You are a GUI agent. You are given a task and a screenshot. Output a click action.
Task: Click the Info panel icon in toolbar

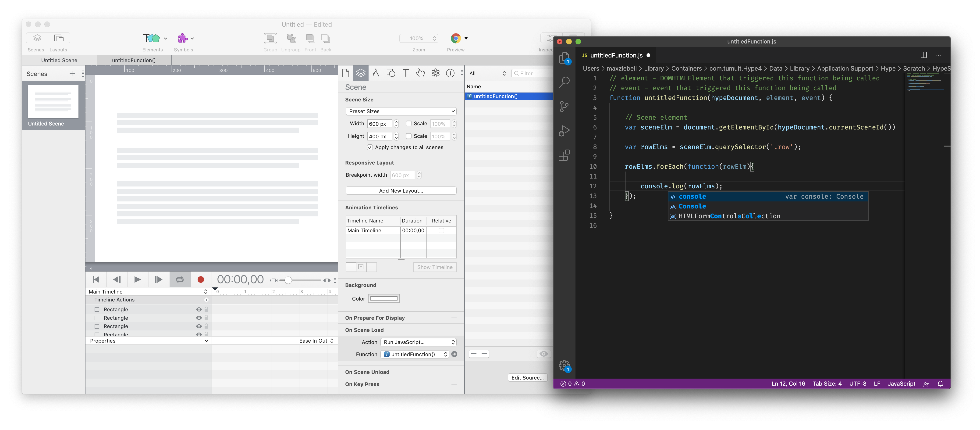(x=450, y=73)
